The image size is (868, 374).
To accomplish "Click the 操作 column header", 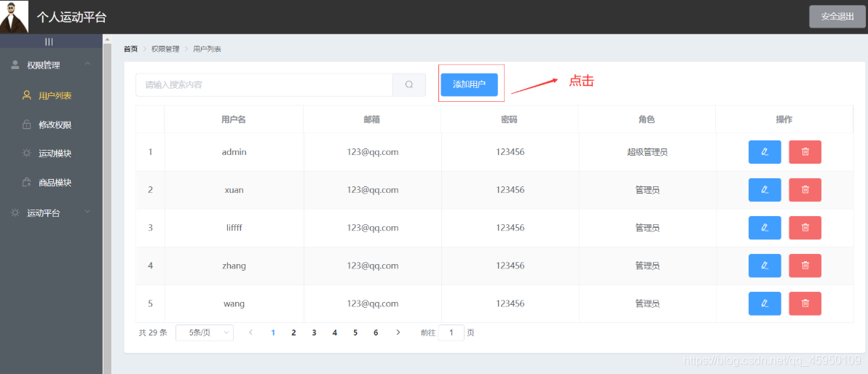I will (784, 119).
